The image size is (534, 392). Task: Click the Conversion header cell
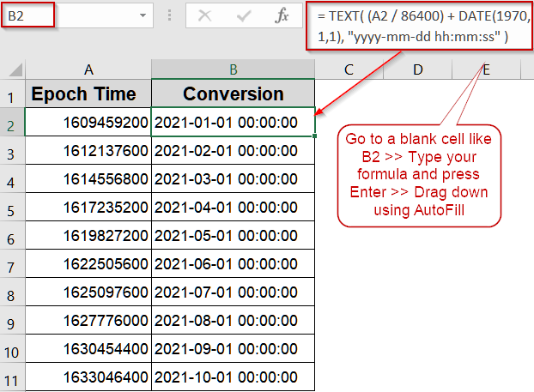[233, 94]
